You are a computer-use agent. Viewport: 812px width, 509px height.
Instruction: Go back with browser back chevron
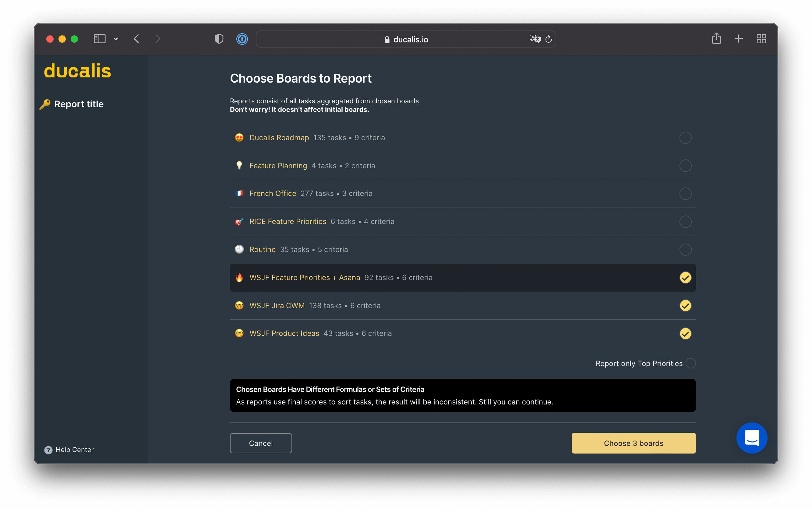pyautogui.click(x=136, y=39)
